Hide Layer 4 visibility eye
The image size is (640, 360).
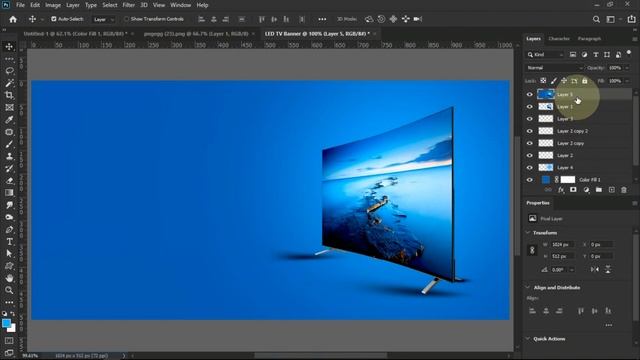pos(529,167)
